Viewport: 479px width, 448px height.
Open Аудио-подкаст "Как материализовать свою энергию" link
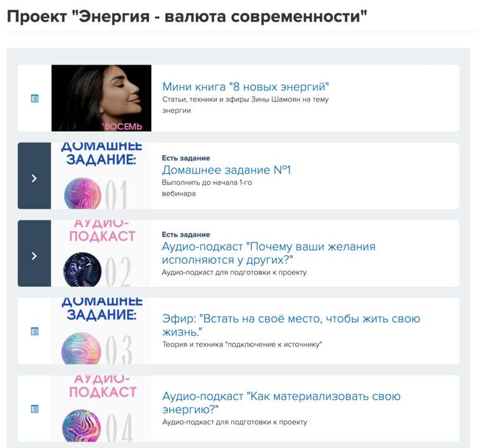coord(281,403)
